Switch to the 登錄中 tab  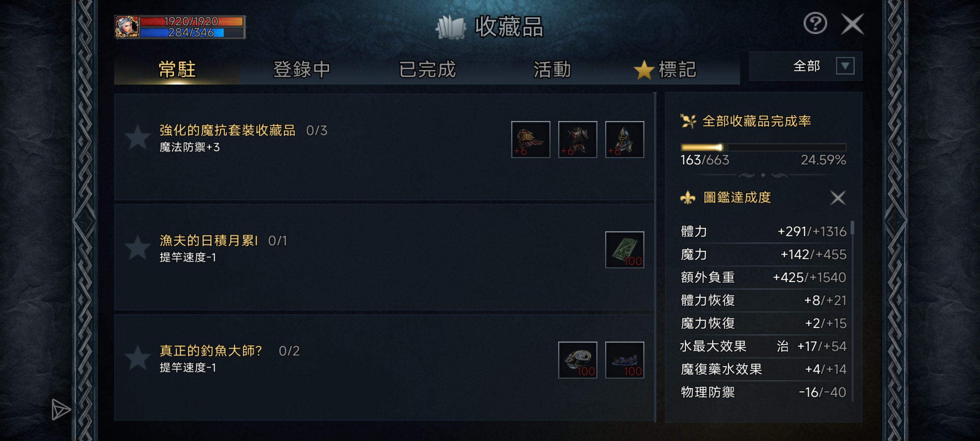tap(302, 69)
